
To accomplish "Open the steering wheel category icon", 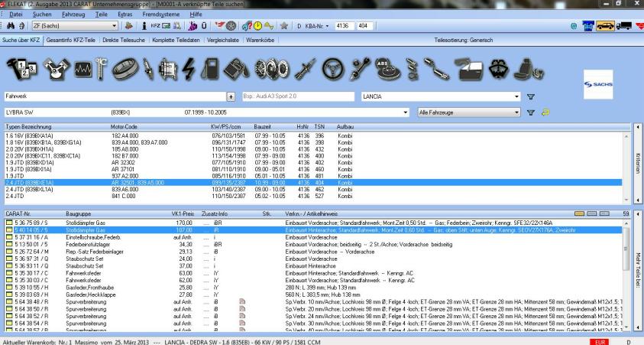I will click(333, 69).
